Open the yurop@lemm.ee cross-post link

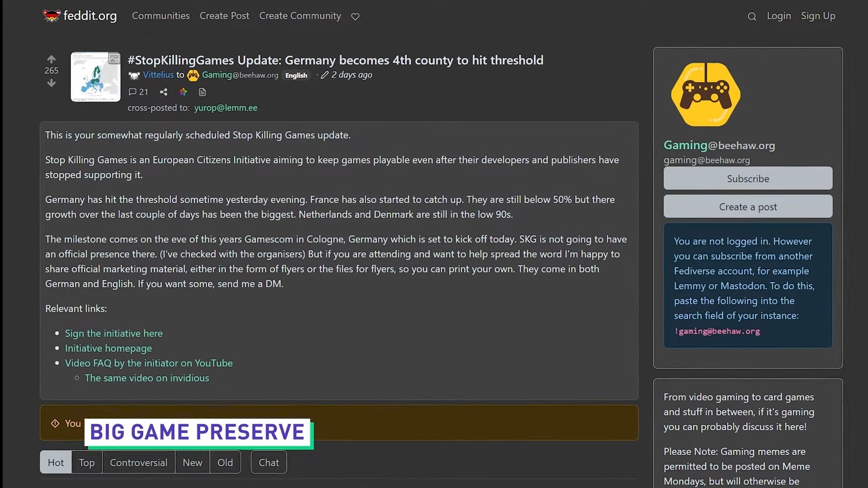[x=225, y=108]
